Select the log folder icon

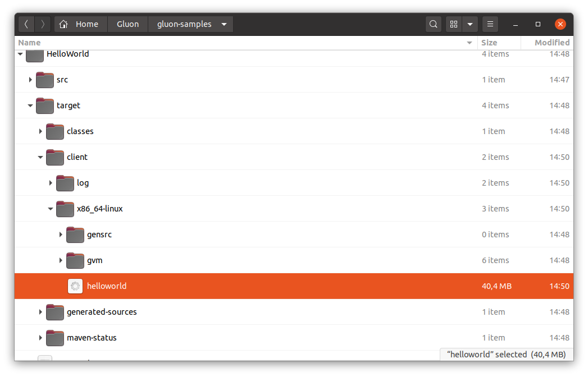[65, 183]
